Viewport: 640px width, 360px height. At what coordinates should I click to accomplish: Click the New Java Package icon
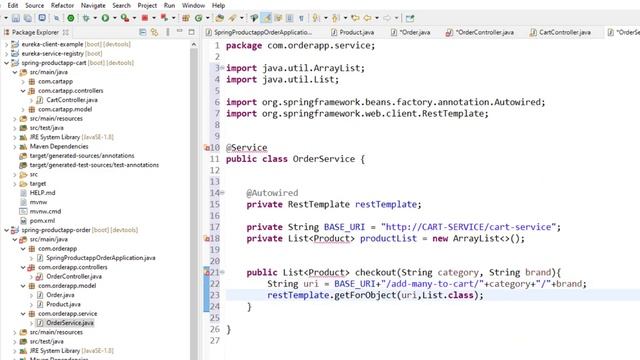(186, 18)
